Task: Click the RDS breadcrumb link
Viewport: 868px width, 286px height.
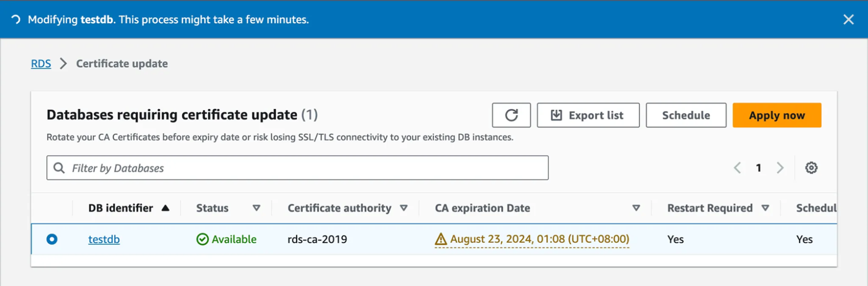Action: [41, 64]
